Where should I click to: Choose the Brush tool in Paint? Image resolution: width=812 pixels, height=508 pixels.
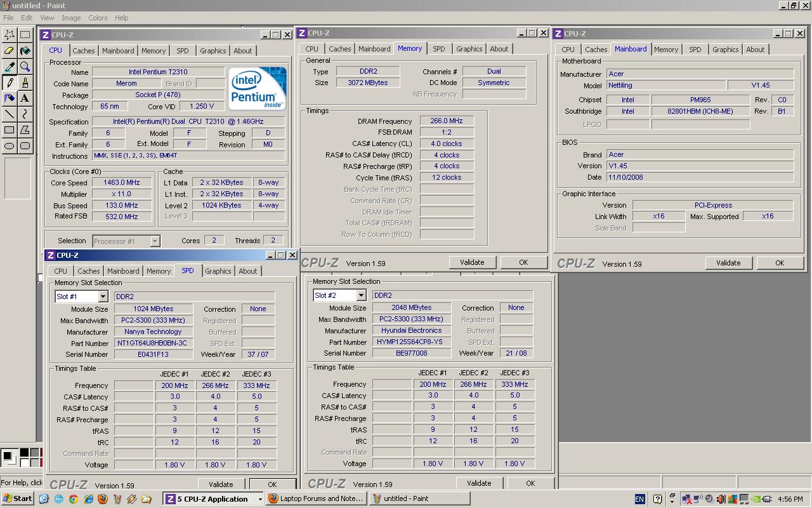click(25, 83)
